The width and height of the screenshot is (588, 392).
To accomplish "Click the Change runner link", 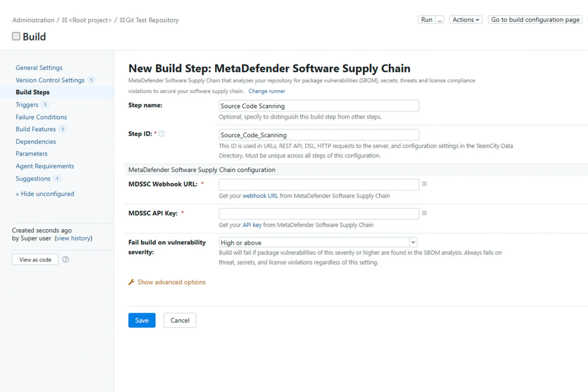I will tap(267, 91).
